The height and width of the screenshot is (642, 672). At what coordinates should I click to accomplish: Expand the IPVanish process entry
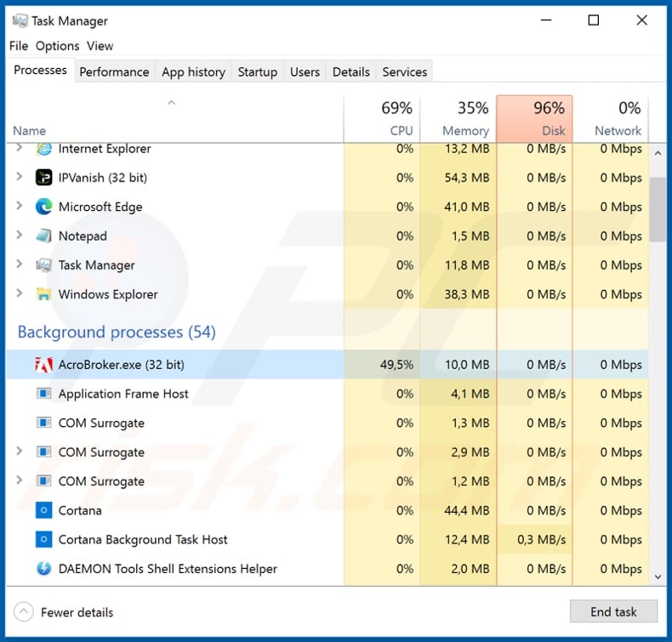pyautogui.click(x=20, y=178)
